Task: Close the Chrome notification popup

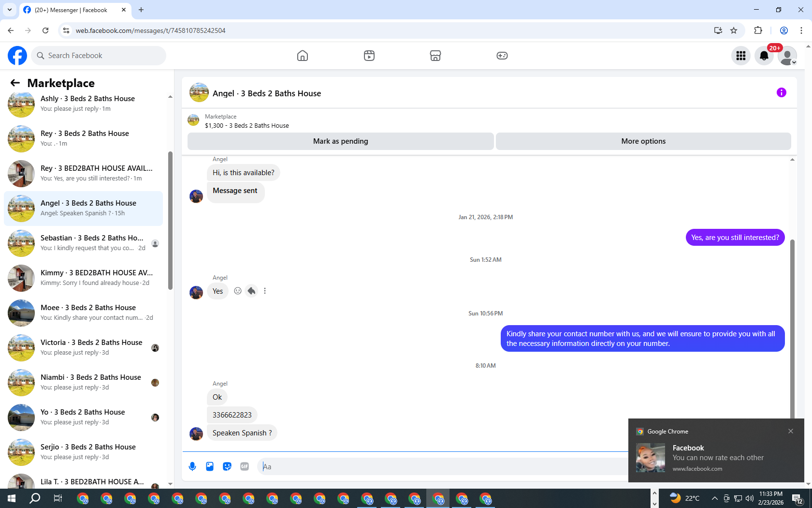Action: pyautogui.click(x=791, y=431)
